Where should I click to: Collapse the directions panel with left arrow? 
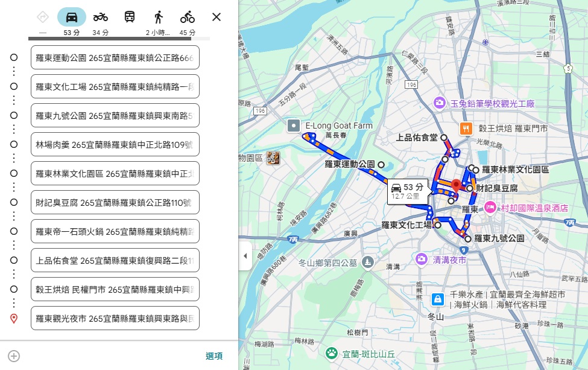(x=245, y=256)
